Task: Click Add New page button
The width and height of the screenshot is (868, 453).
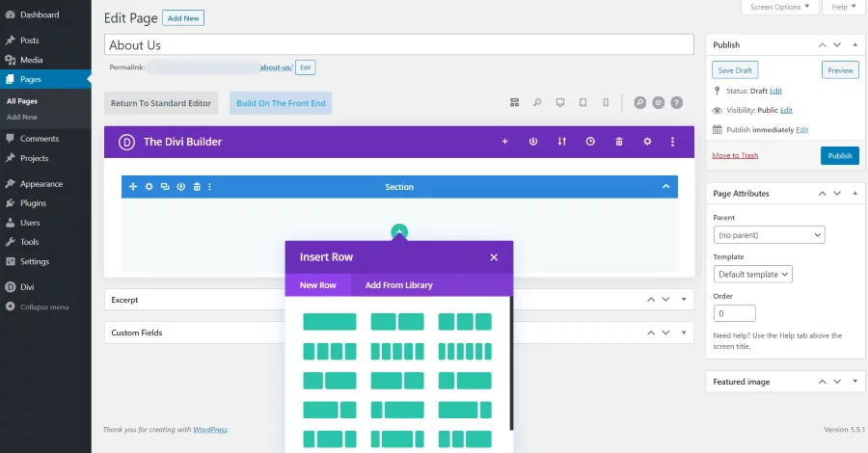Action: tap(183, 18)
